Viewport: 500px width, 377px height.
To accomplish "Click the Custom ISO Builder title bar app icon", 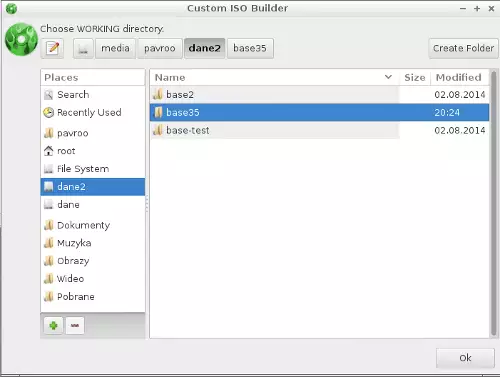I will pyautogui.click(x=11, y=9).
